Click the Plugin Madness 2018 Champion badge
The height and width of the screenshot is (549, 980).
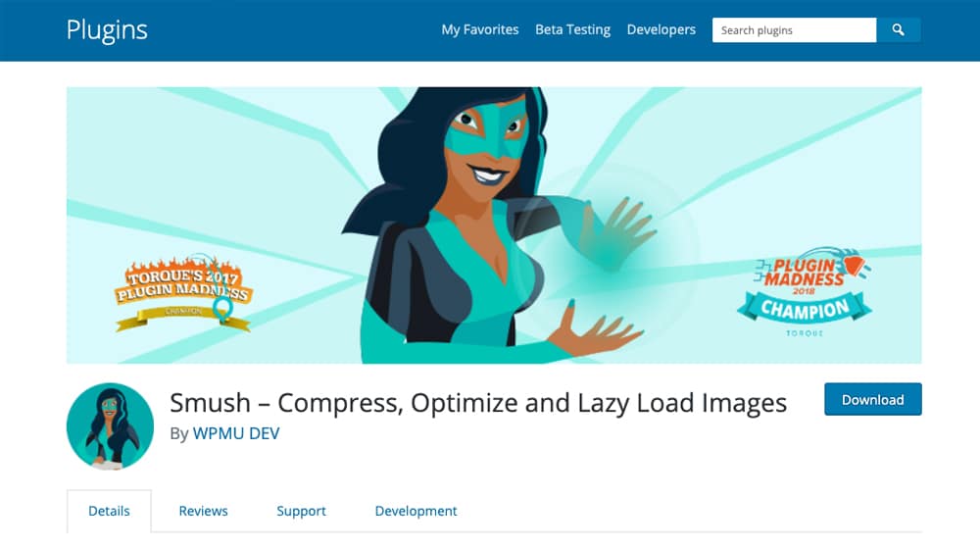click(805, 292)
